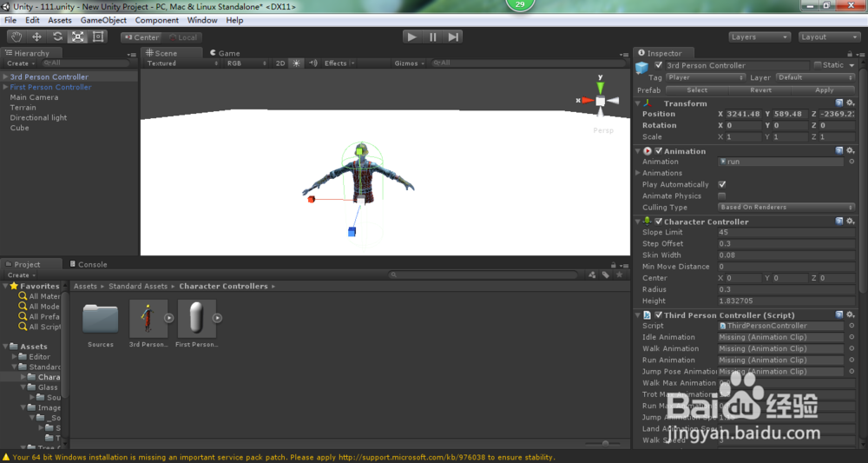This screenshot has height=463, width=868.
Task: Open the File menu
Action: (x=10, y=20)
